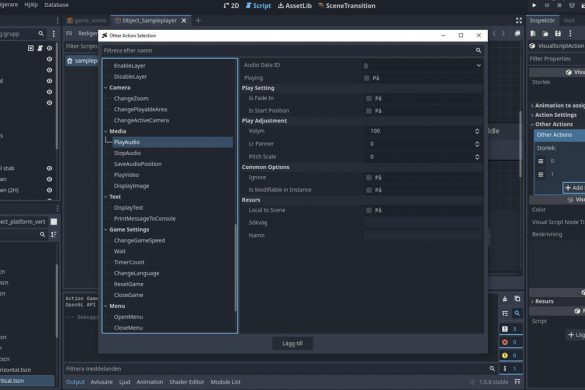Click the bottom panel expand icon
This screenshot has height=390, width=585.
[x=517, y=381]
